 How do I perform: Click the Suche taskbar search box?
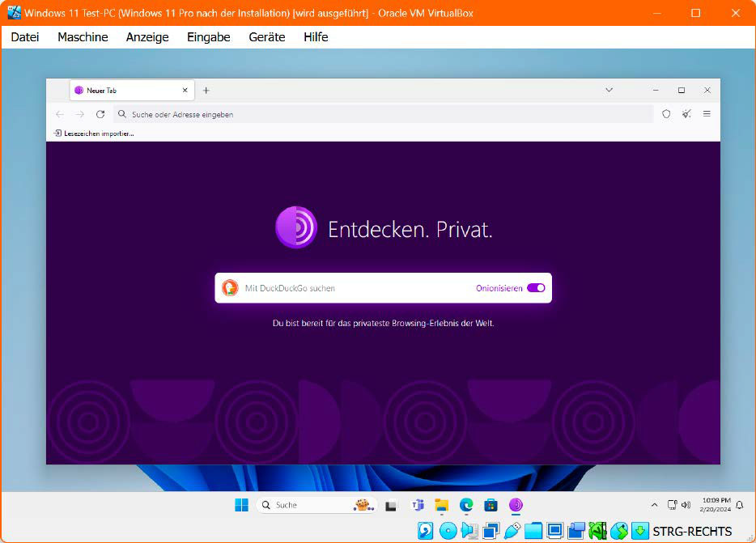point(316,505)
